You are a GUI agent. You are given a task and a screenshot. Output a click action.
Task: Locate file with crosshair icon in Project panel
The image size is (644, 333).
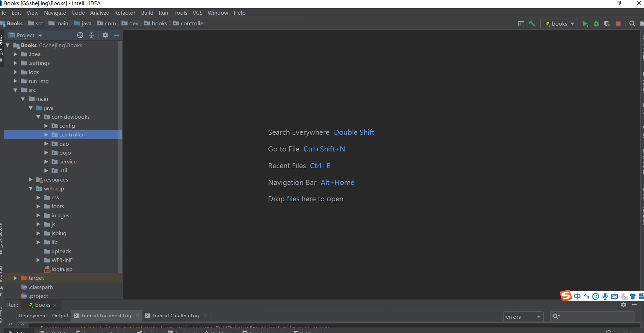(x=80, y=35)
